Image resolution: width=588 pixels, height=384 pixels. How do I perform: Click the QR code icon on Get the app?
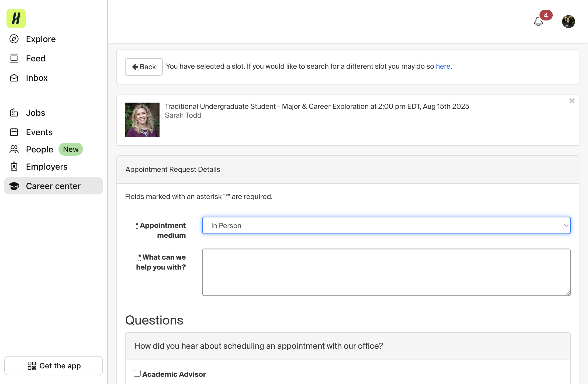(x=32, y=366)
